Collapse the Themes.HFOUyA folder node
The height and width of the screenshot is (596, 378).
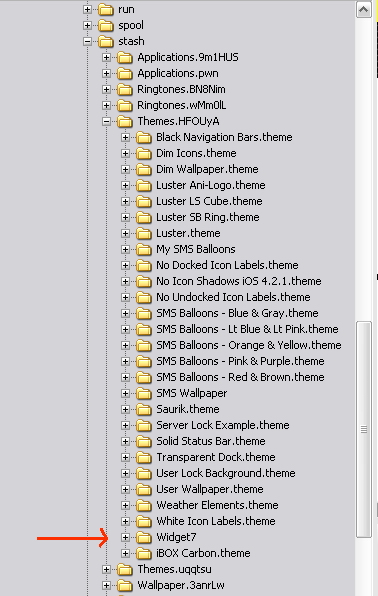pyautogui.click(x=106, y=121)
